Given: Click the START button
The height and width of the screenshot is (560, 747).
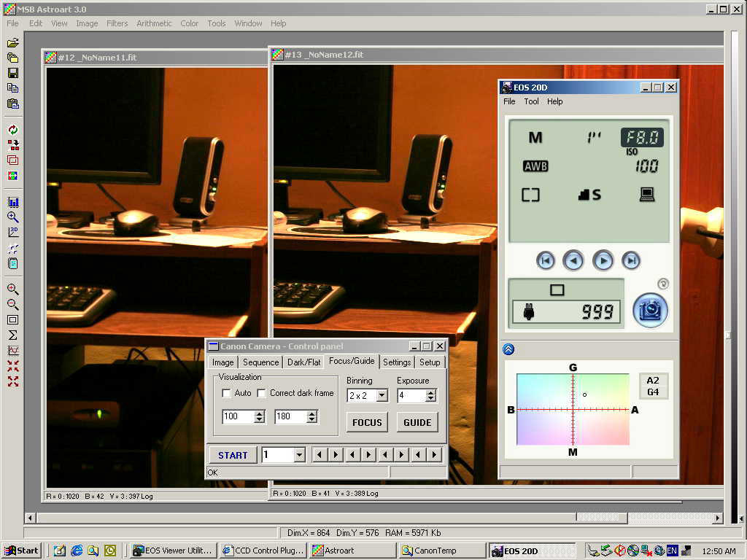Looking at the screenshot, I should click(x=233, y=455).
